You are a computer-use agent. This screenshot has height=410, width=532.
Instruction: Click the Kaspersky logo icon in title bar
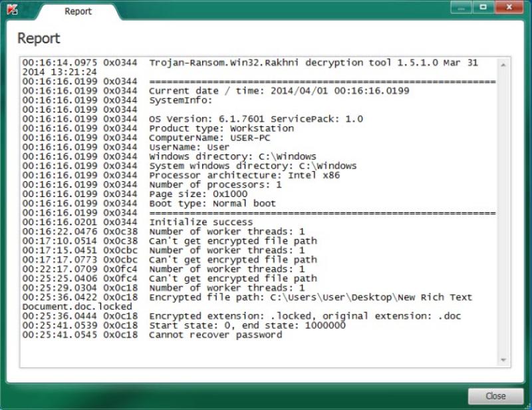[x=12, y=10]
